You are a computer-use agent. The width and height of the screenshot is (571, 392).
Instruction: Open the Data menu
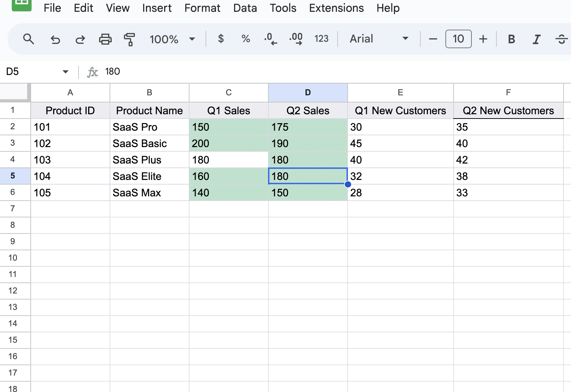[x=245, y=8]
